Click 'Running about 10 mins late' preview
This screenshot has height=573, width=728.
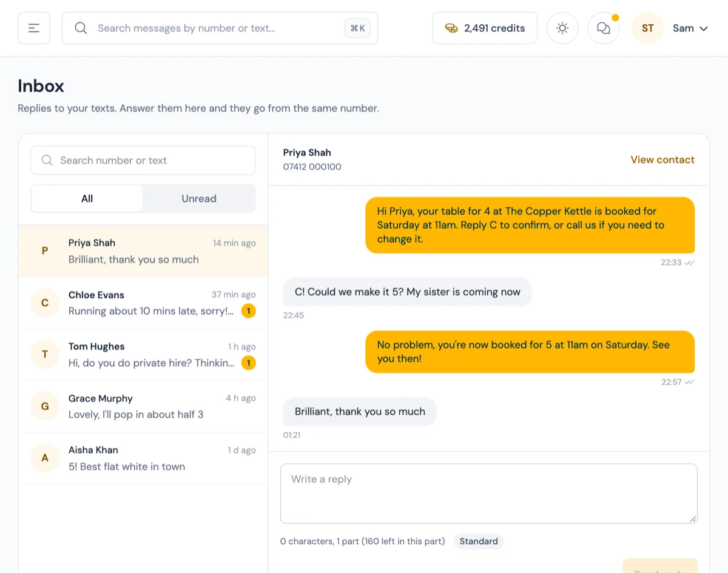pos(151,311)
